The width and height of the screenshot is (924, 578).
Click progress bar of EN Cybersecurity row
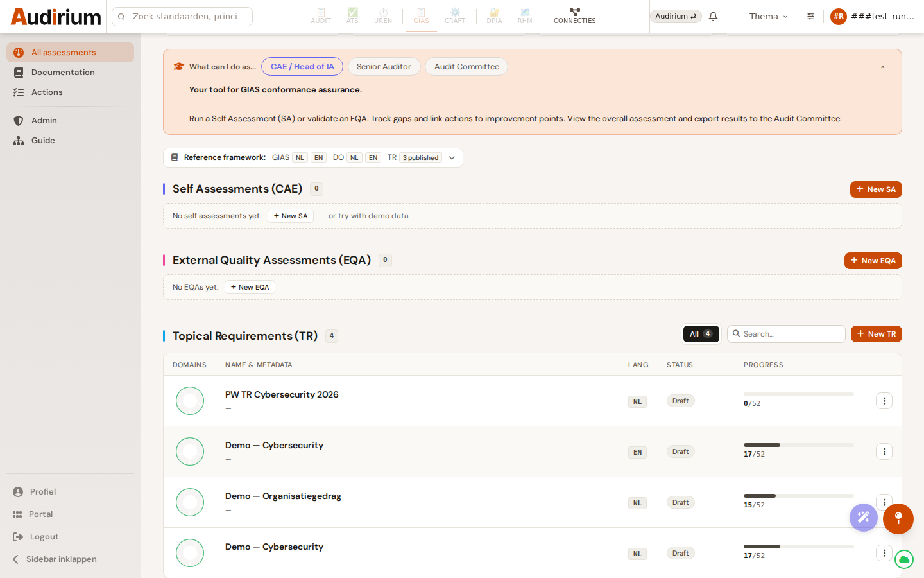tap(799, 445)
